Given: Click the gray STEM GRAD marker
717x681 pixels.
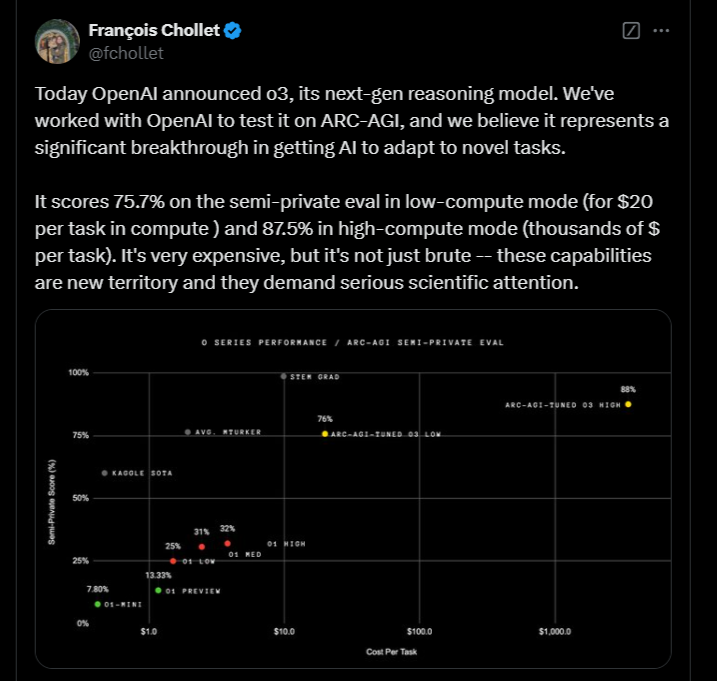Looking at the screenshot, I should 284,376.
